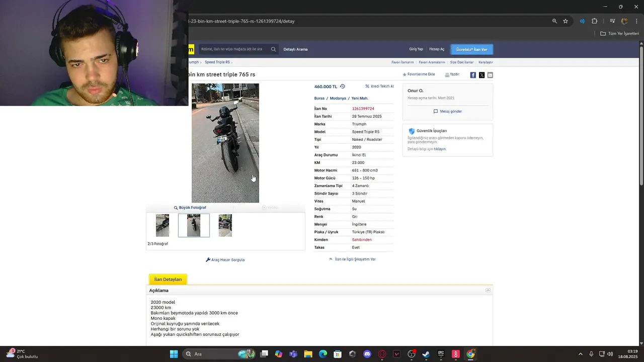Switch to Google Chrome in taskbar
This screenshot has width=644, height=362.
(x=470, y=354)
